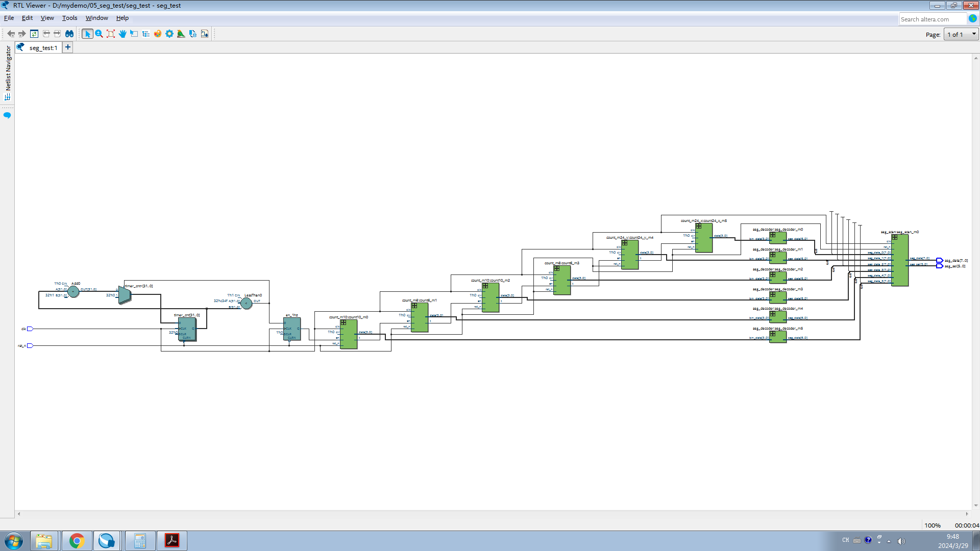Click the calculator app in taskbar
This screenshot has height=551, width=980.
coord(139,540)
